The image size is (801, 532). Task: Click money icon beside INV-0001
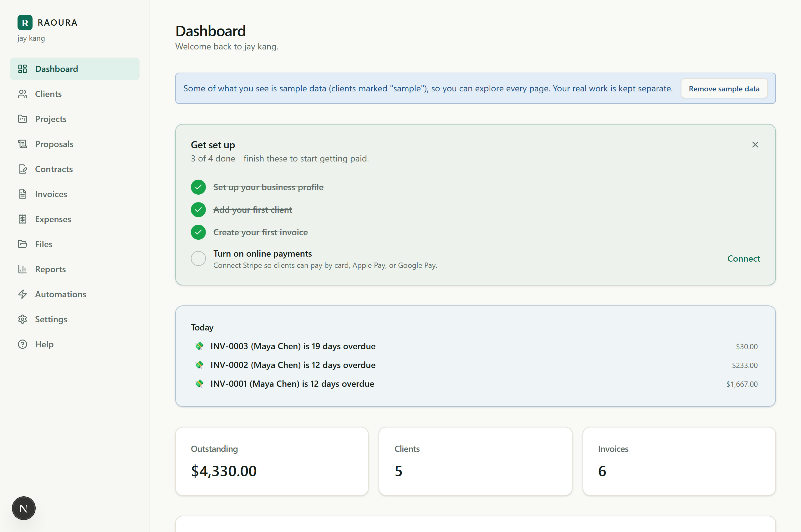coord(200,384)
